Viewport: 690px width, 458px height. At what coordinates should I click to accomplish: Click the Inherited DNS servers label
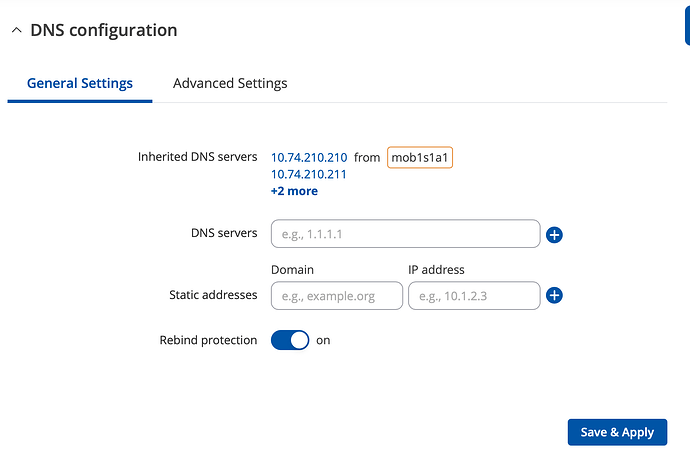pyautogui.click(x=197, y=157)
